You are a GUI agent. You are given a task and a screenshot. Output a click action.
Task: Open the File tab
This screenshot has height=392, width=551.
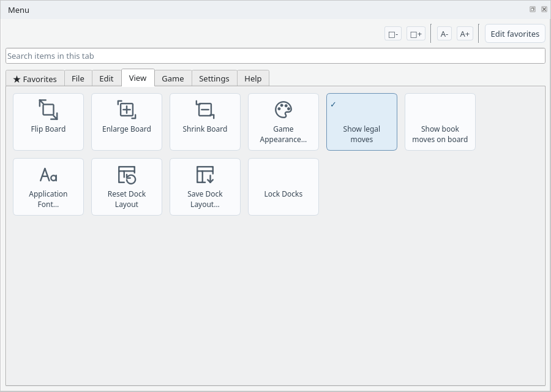coord(78,78)
